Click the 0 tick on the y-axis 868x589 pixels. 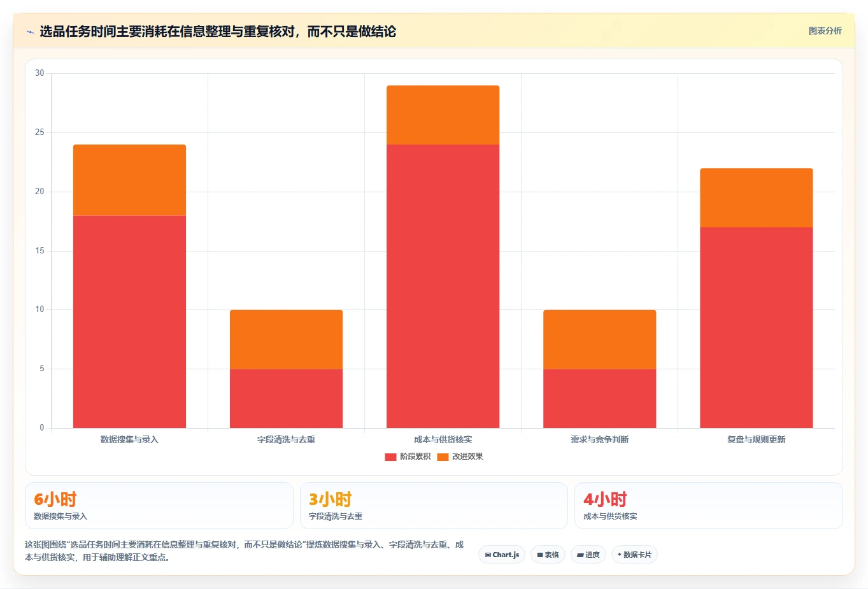pos(42,428)
